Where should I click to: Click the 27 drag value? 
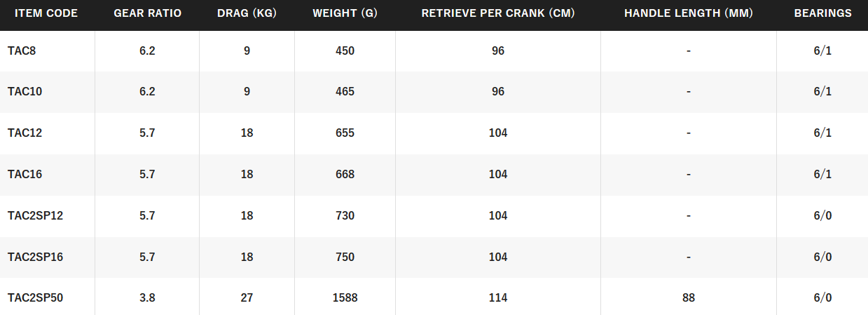click(x=247, y=298)
